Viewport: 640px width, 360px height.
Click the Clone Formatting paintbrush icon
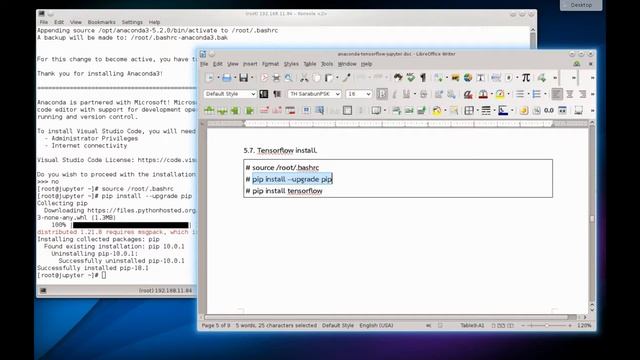coord(347,78)
